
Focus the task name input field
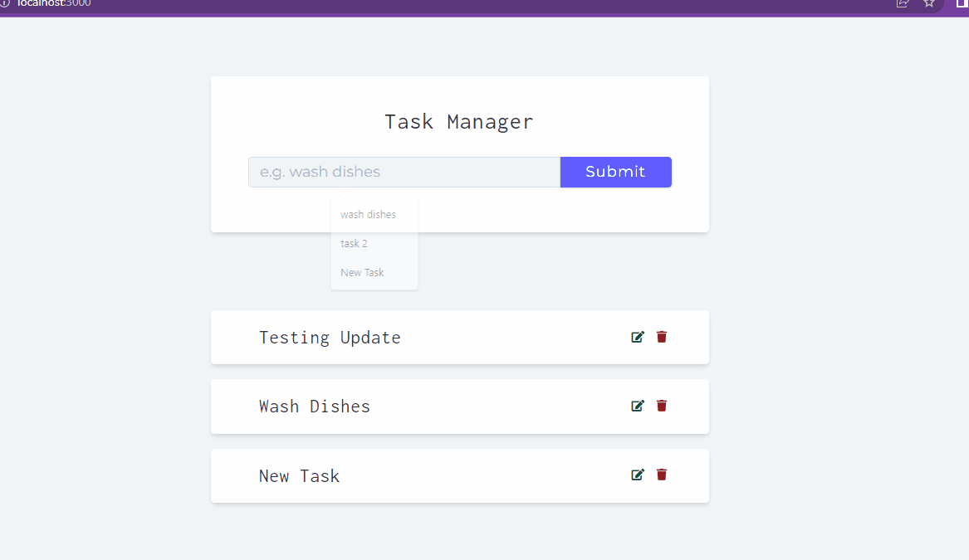404,172
